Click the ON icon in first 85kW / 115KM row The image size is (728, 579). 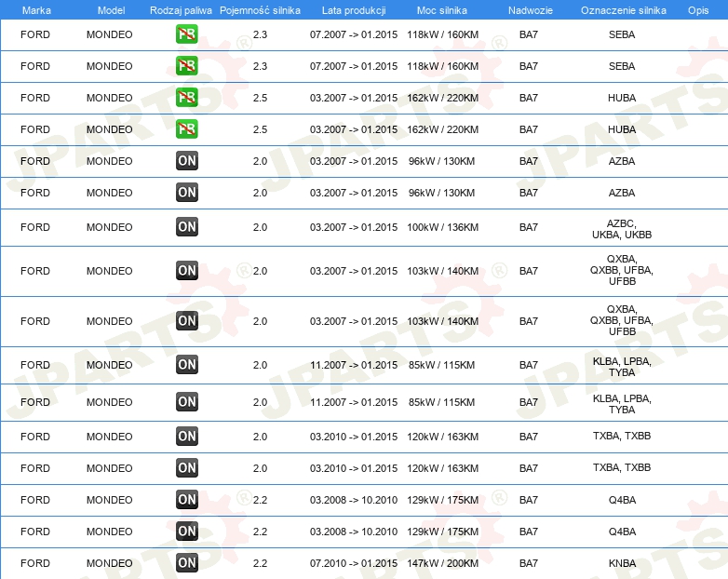tap(186, 365)
